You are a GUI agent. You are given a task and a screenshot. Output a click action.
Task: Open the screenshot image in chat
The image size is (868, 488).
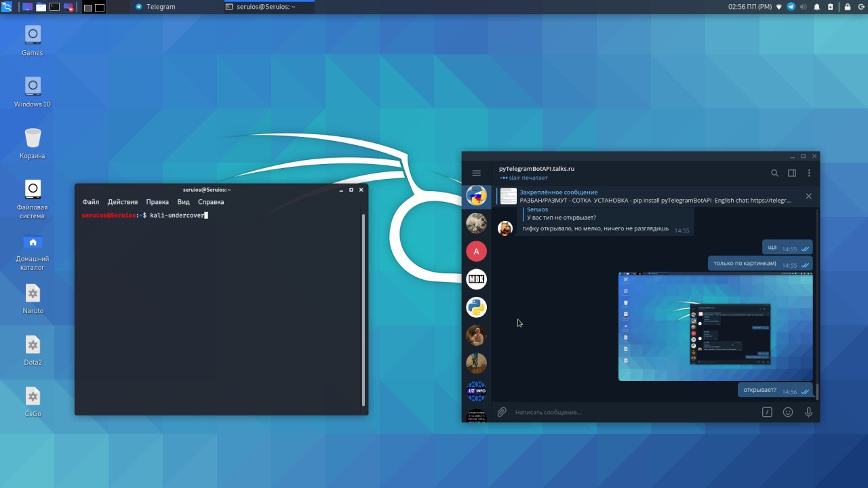coord(715,326)
